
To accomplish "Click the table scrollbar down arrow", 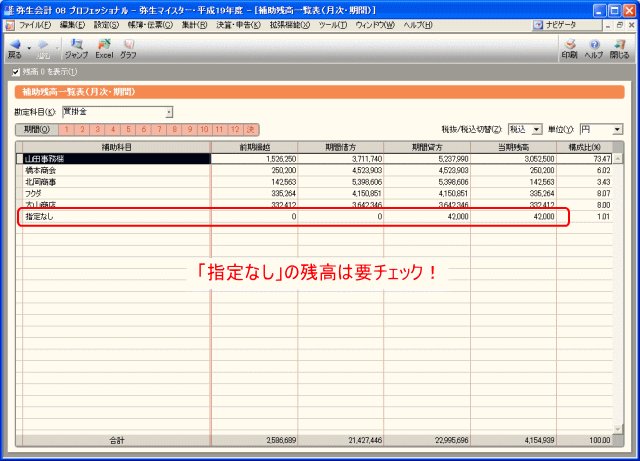I will coord(618,429).
